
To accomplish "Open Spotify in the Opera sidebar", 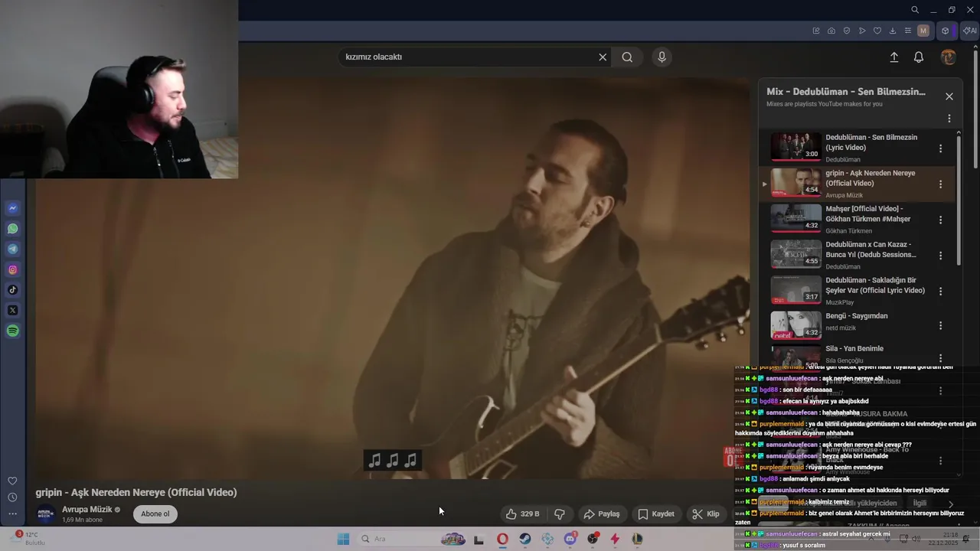I will tap(13, 331).
